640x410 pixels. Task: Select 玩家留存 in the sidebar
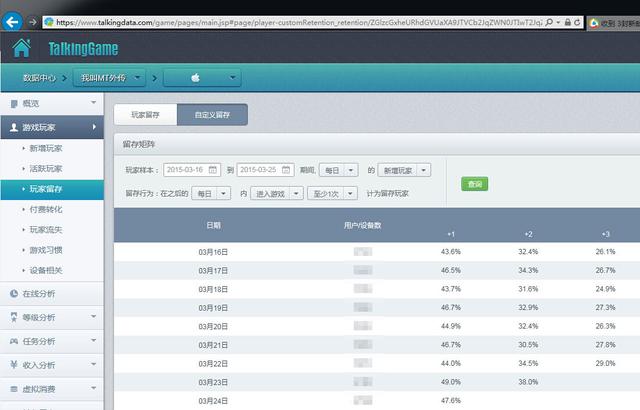[x=52, y=189]
